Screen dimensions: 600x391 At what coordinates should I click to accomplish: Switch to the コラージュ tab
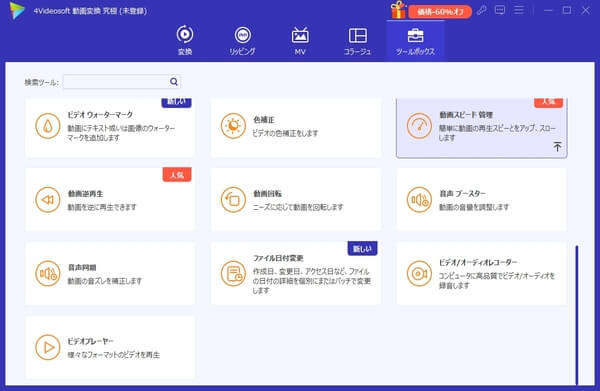357,40
